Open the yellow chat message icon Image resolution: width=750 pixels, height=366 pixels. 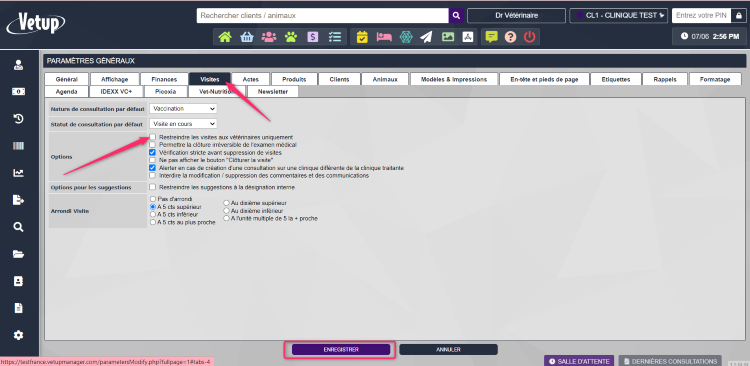[491, 37]
